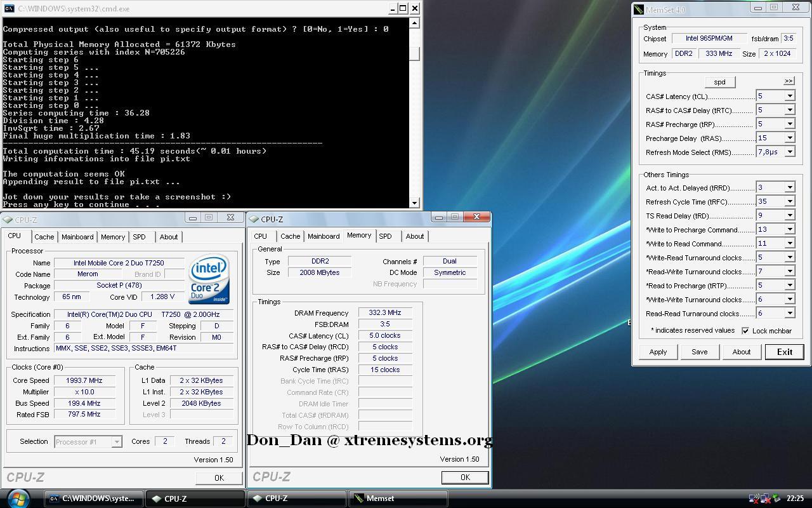Click the cmd window scrollbar thumb
812x508 pixels.
415,53
